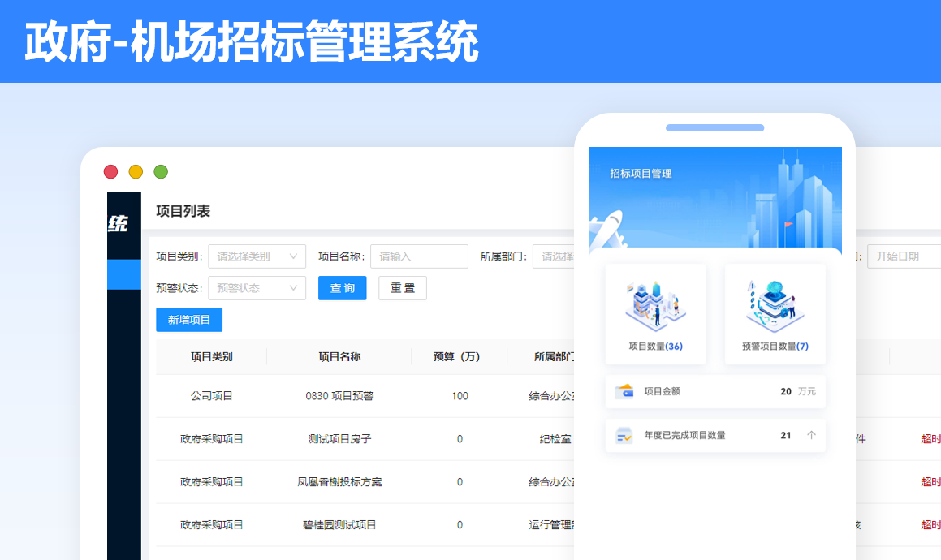
Task: Click the checklist icon beside 年度已完成项目数量
Action: (x=624, y=435)
